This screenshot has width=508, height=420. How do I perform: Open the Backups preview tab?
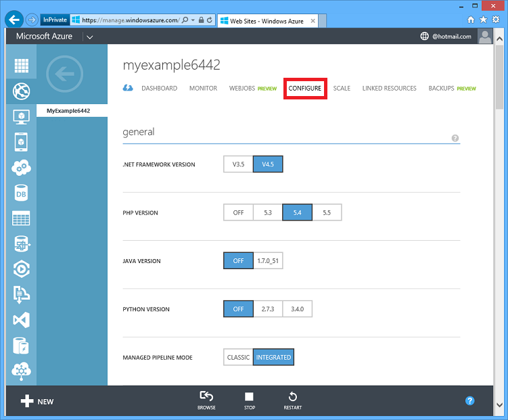pyautogui.click(x=453, y=88)
